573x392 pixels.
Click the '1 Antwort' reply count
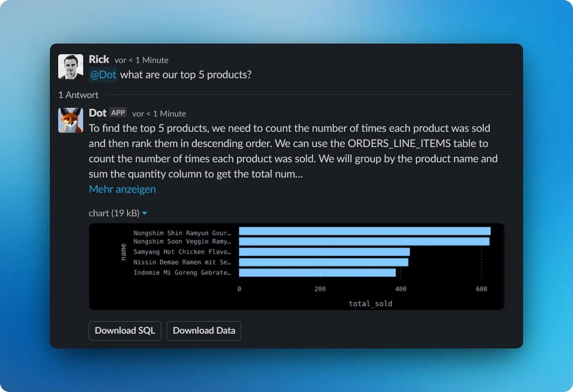(x=78, y=95)
